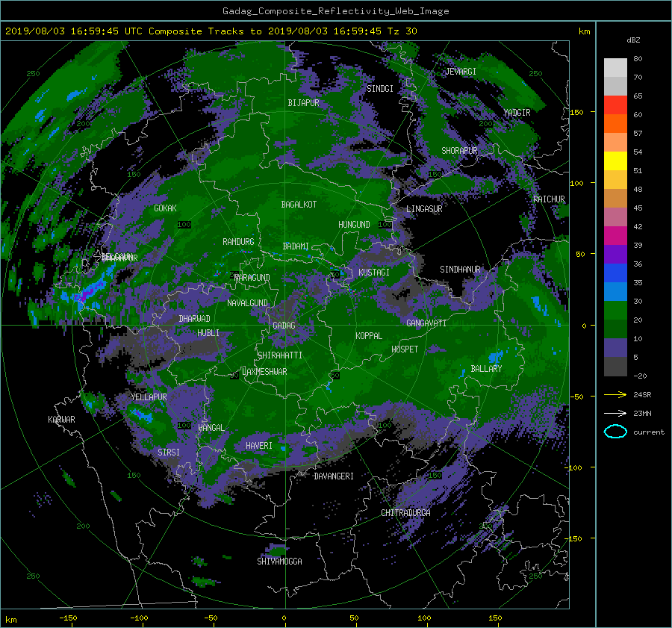Click the GOKAK city label
This screenshot has height=628, width=672.
pyautogui.click(x=165, y=208)
